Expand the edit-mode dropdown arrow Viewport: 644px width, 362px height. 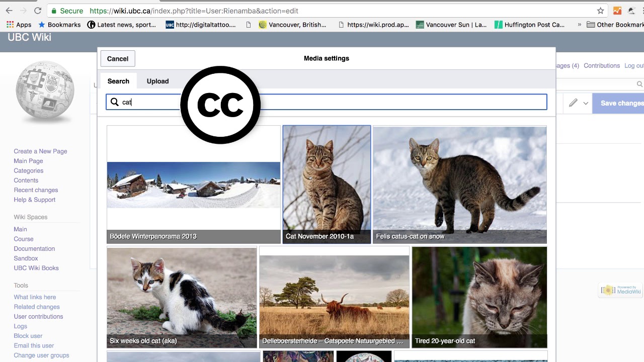click(x=586, y=103)
